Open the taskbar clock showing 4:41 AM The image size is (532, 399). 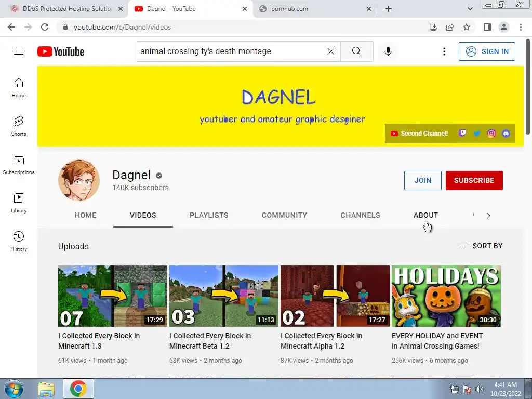pyautogui.click(x=506, y=389)
